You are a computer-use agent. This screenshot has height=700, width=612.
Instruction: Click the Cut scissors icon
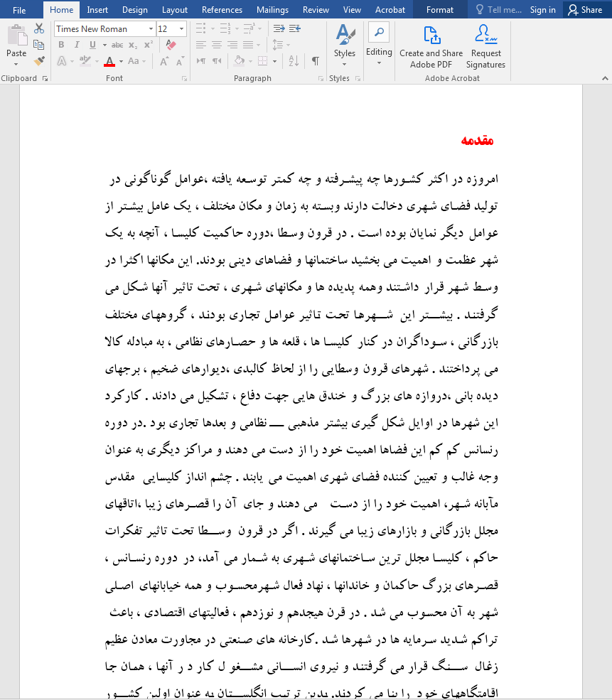(x=39, y=28)
